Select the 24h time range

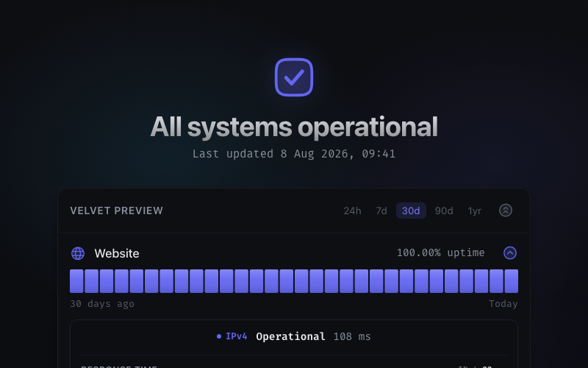point(352,210)
